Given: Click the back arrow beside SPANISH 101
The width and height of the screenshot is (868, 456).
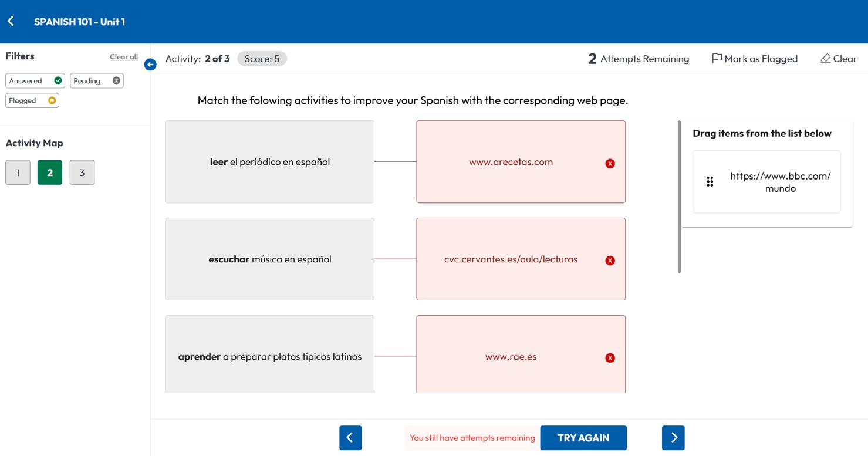Looking at the screenshot, I should point(11,22).
